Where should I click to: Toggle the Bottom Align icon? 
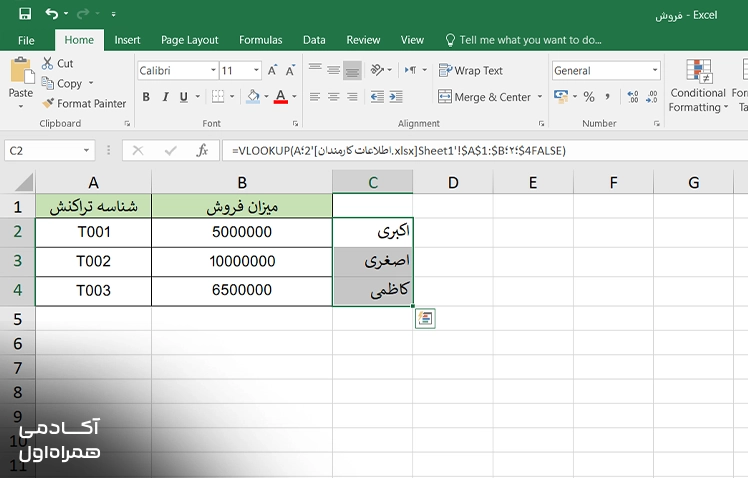tap(352, 71)
